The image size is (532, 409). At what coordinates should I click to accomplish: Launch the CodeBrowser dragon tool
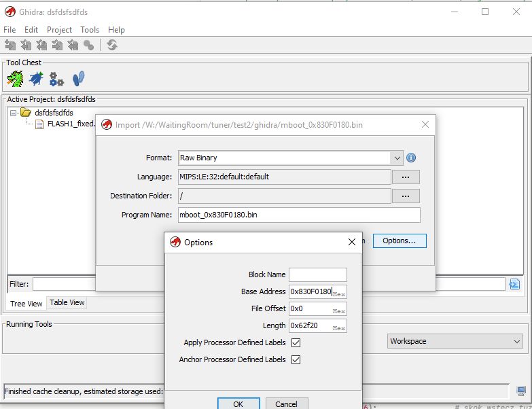[15, 79]
